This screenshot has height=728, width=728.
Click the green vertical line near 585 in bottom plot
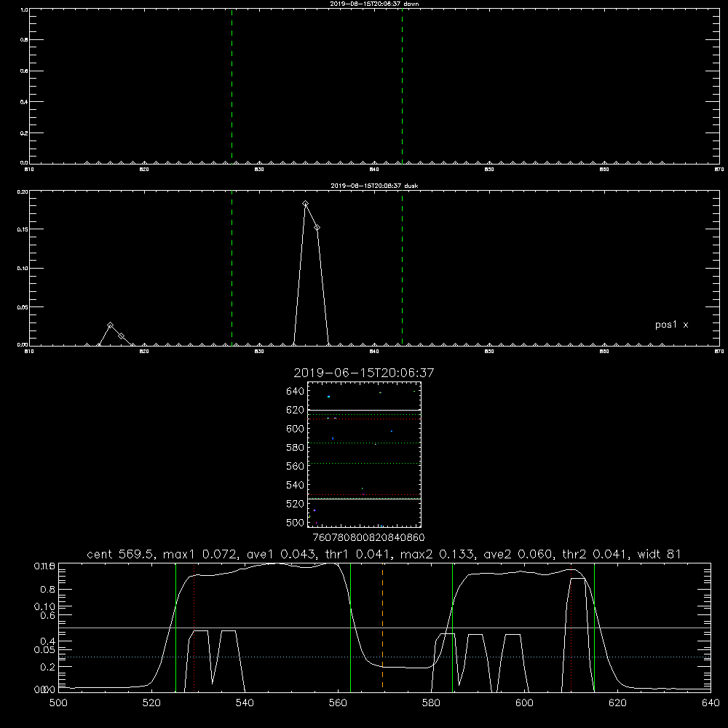[452, 627]
